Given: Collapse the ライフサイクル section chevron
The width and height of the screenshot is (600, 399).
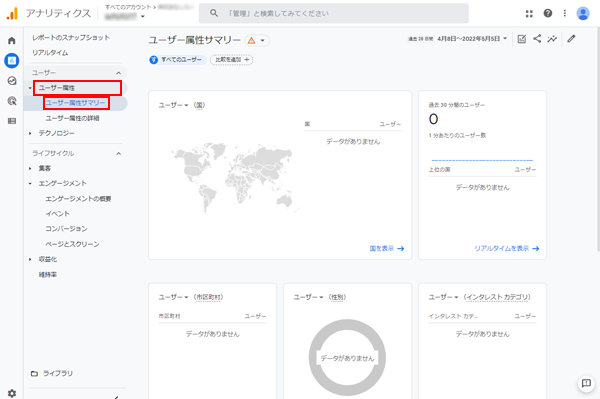Looking at the screenshot, I should pos(119,153).
